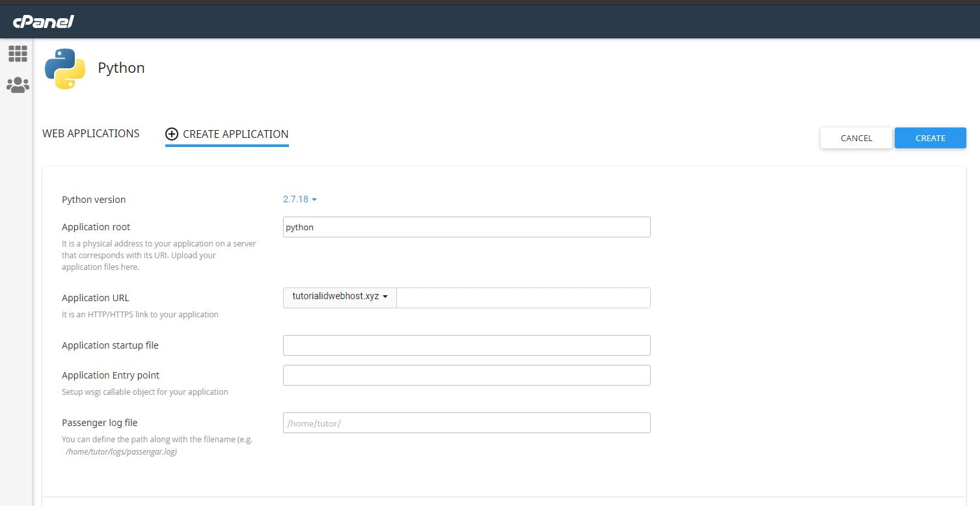Click the Application Entry point field
Image resolution: width=980 pixels, height=506 pixels.
click(x=467, y=375)
